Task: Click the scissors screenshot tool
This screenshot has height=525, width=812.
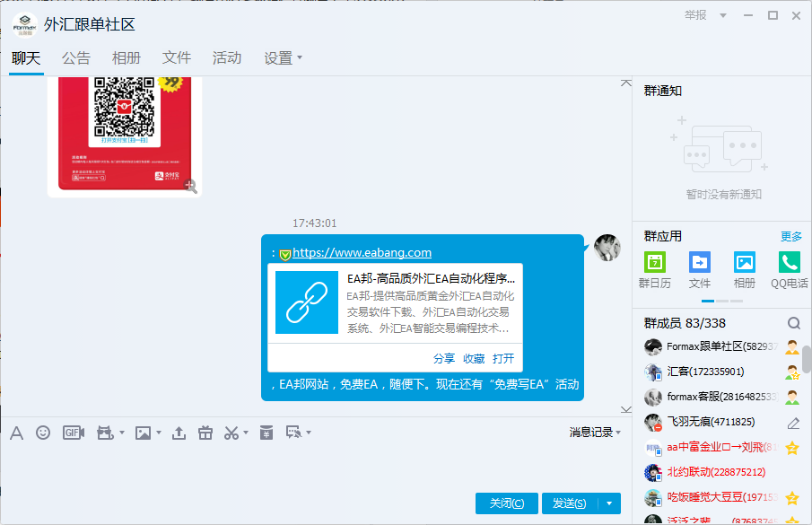Action: click(231, 433)
